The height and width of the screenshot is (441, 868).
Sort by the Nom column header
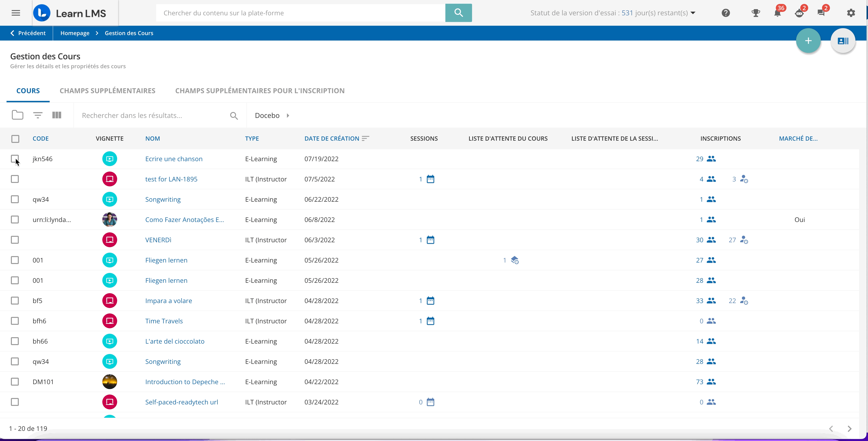click(x=153, y=138)
